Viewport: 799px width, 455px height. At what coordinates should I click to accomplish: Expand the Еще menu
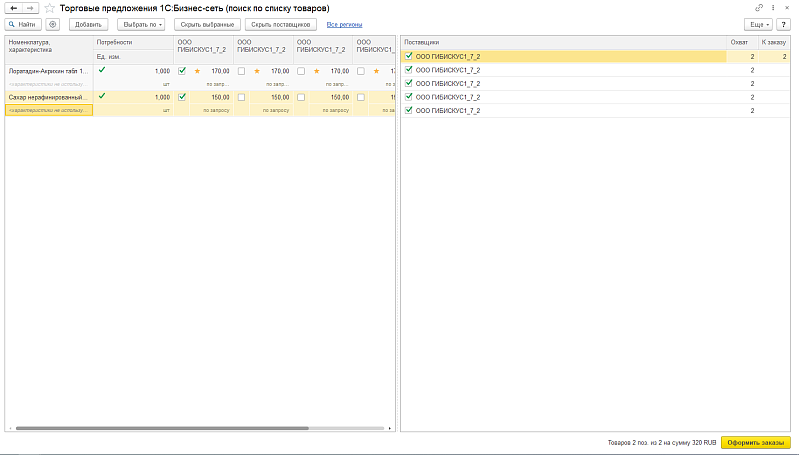pyautogui.click(x=762, y=23)
